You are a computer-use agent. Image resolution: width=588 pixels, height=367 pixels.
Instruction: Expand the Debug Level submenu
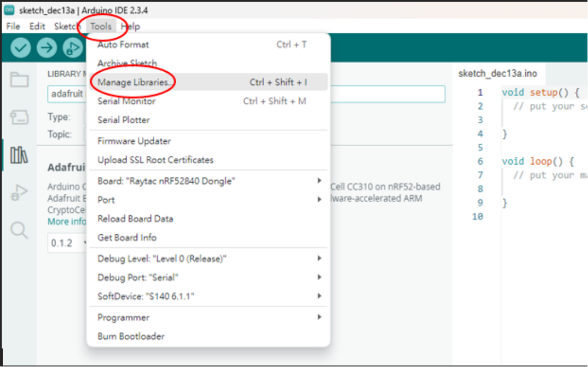click(x=209, y=259)
